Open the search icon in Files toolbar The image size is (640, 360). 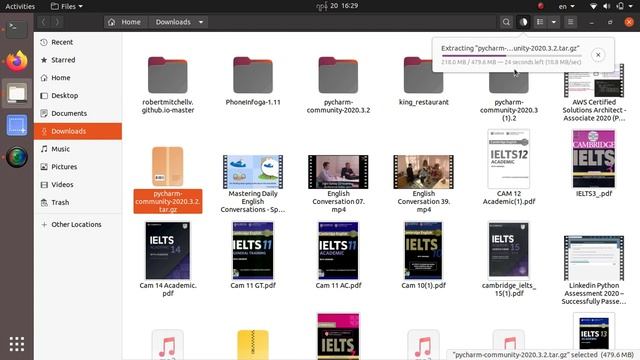point(506,22)
